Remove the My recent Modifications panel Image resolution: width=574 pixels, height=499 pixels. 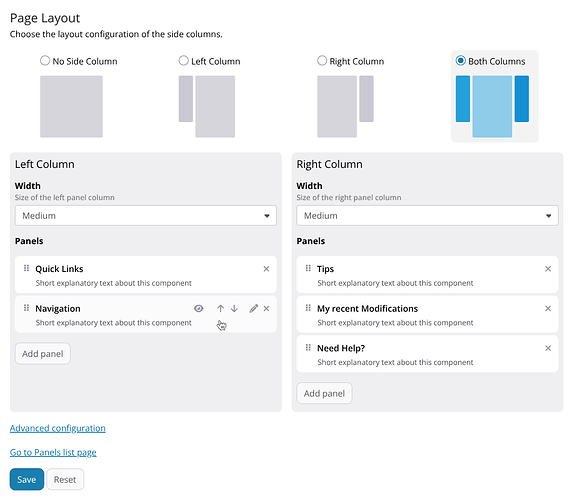tap(548, 309)
